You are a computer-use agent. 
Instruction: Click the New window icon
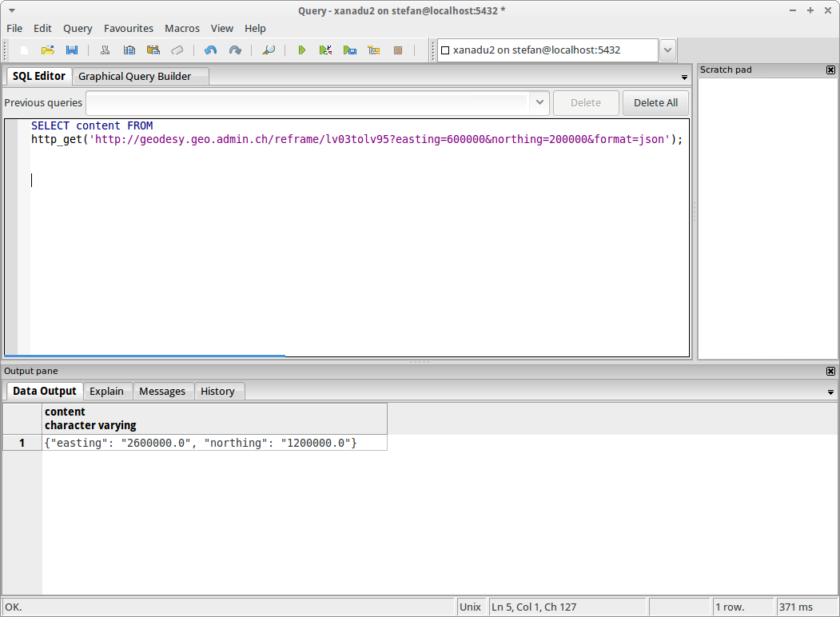tap(24, 50)
